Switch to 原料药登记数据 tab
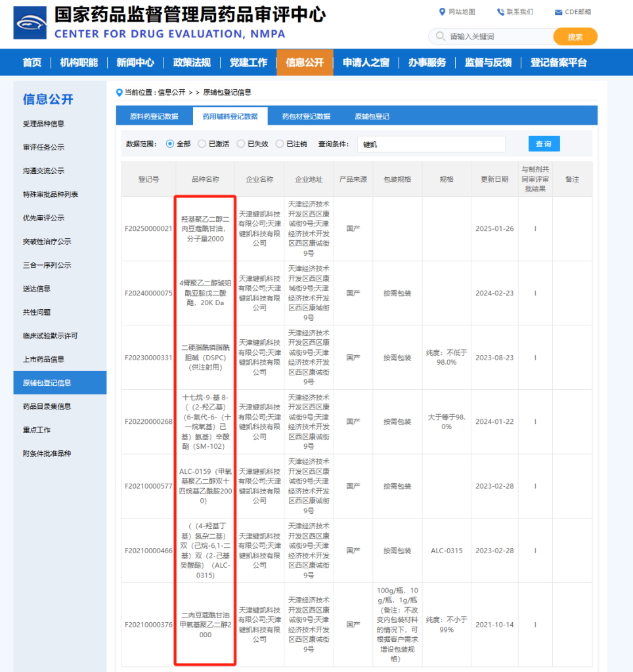 pyautogui.click(x=154, y=116)
